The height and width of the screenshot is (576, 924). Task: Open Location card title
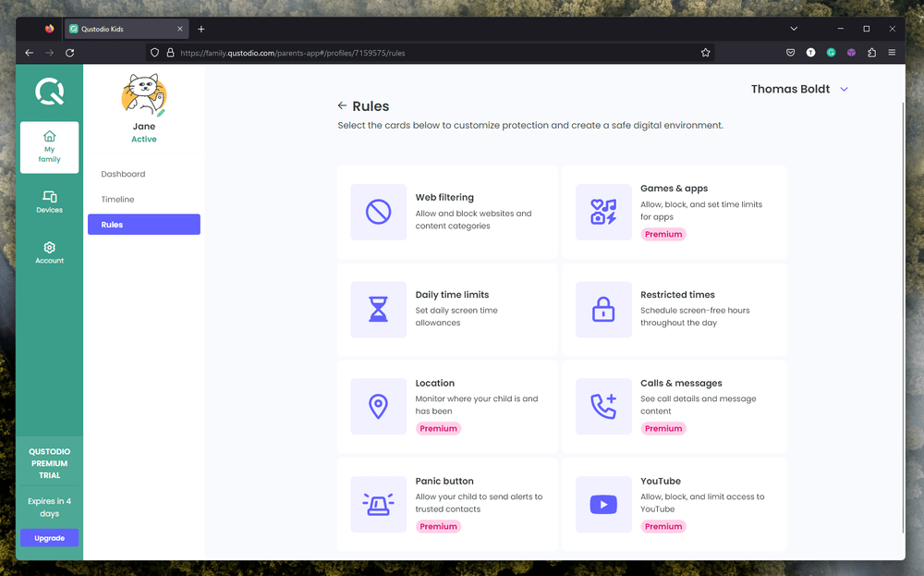[435, 383]
